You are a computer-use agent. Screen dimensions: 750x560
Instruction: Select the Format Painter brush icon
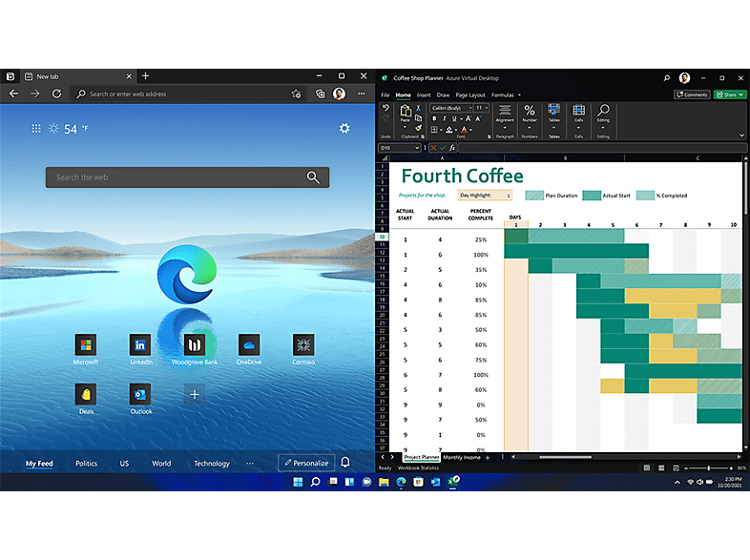(x=418, y=128)
